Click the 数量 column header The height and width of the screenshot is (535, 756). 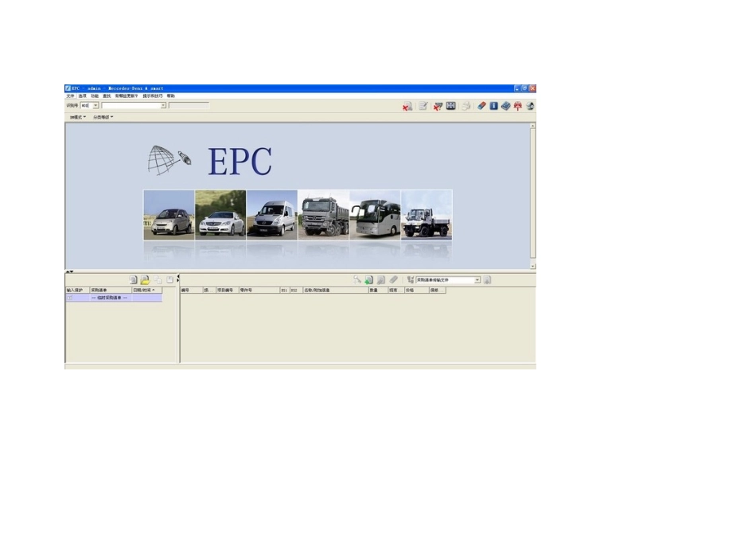coord(378,291)
